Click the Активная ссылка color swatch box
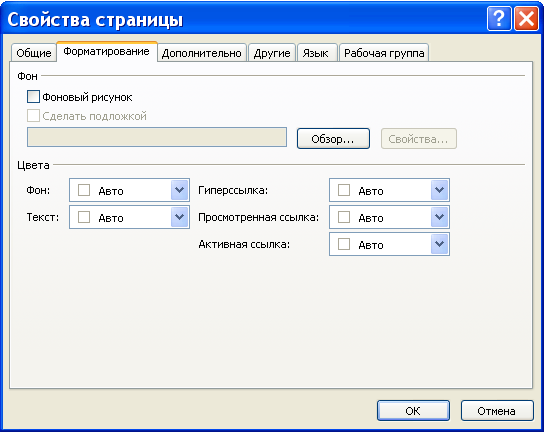The height and width of the screenshot is (435, 547). click(x=344, y=244)
